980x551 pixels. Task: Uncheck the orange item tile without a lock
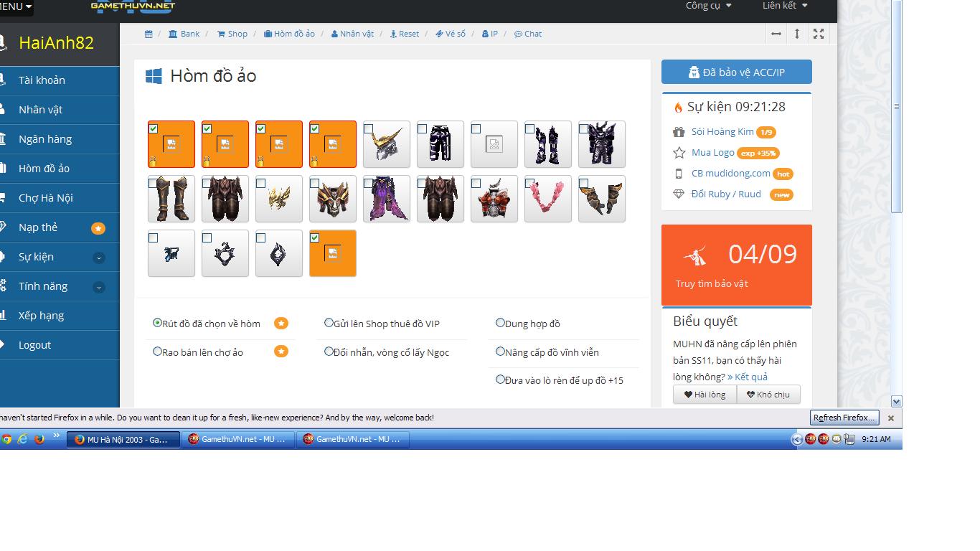pyautogui.click(x=315, y=237)
